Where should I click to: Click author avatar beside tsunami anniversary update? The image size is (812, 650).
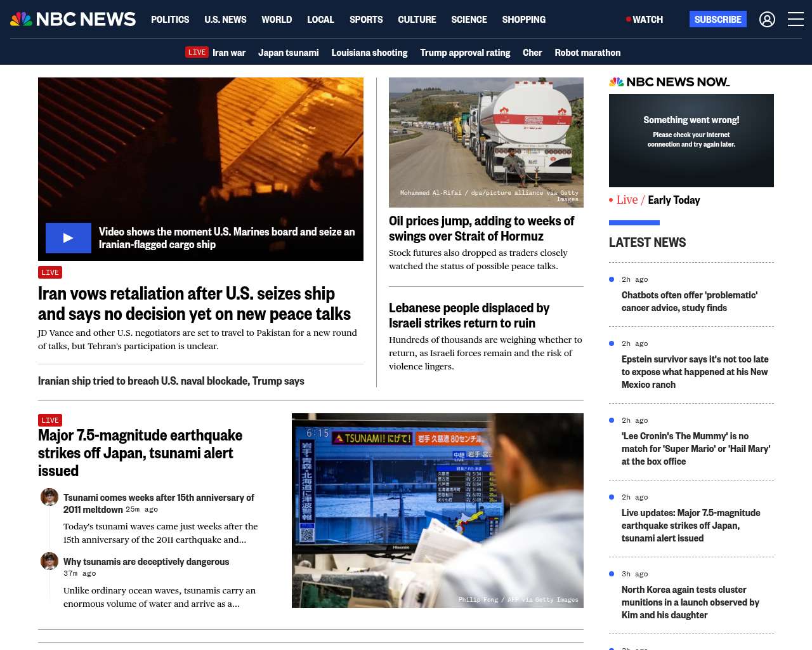[x=49, y=497]
